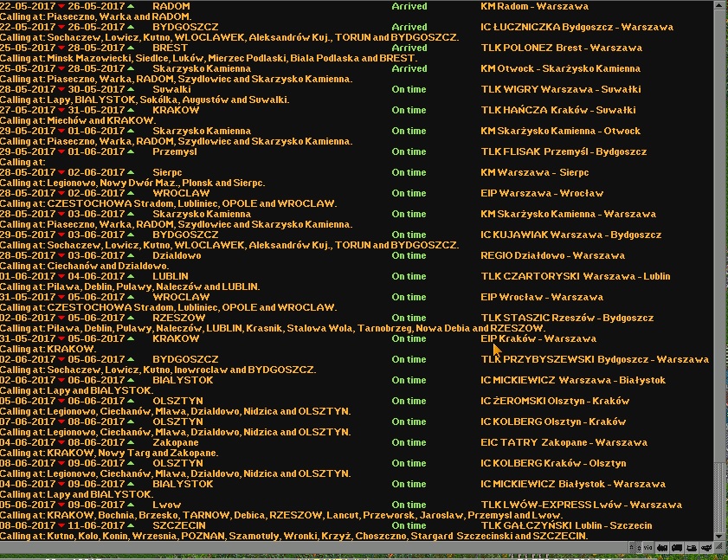Click the small up-arrow icon left of via
Viewport: 728px width, 560px height.
(x=633, y=547)
